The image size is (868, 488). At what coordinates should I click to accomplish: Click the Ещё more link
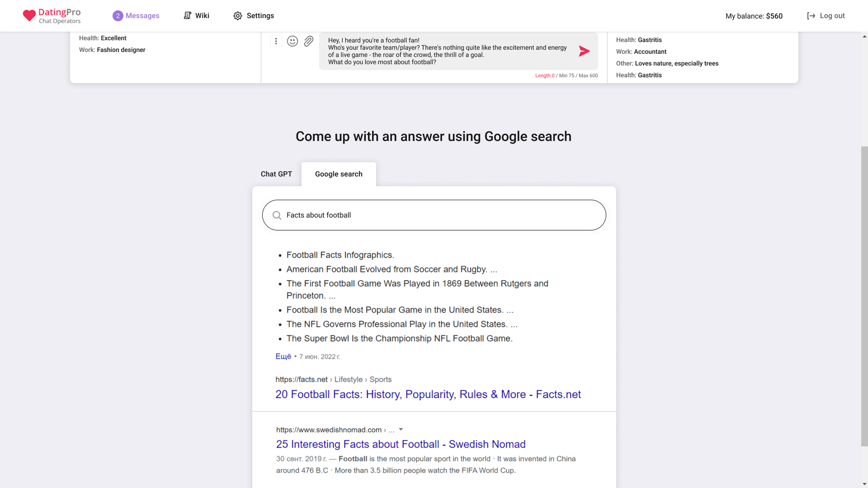283,356
